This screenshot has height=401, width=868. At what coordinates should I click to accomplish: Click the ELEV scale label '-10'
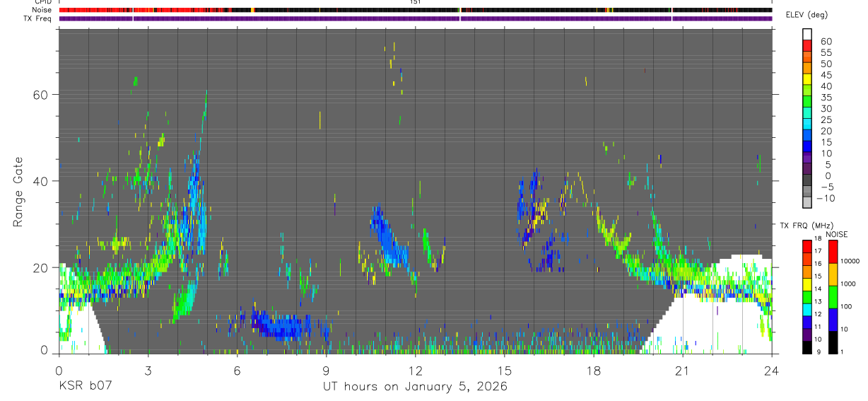pyautogui.click(x=824, y=198)
